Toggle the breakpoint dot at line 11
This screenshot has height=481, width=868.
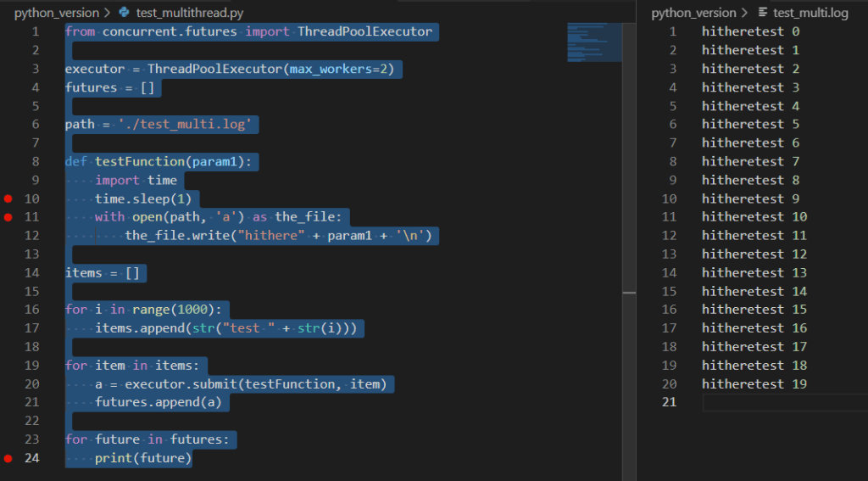[x=8, y=217]
